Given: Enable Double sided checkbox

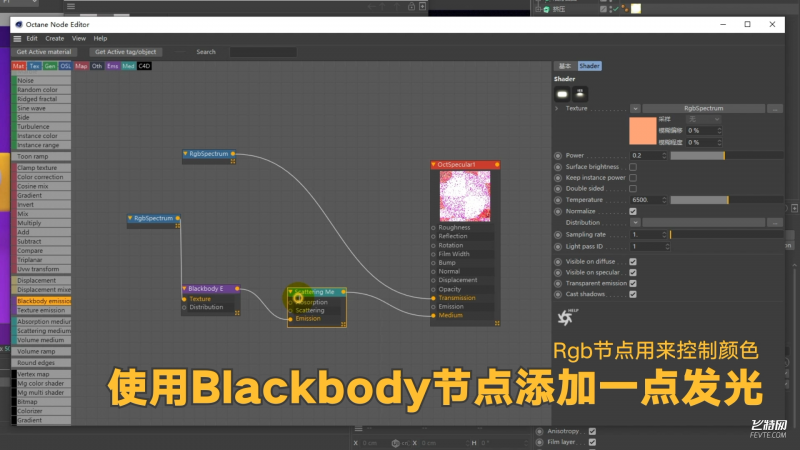Looking at the screenshot, I should click(x=633, y=189).
